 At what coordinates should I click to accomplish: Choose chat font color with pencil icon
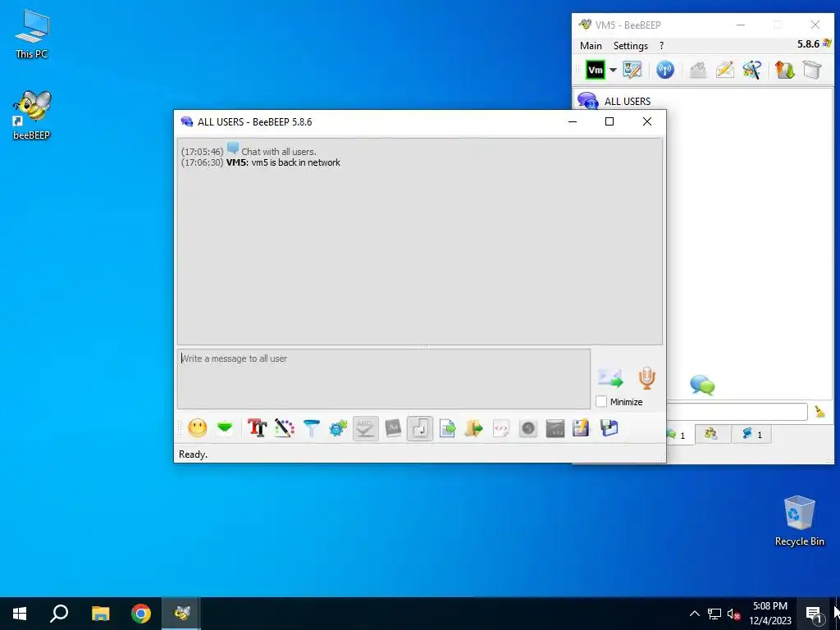click(x=285, y=428)
